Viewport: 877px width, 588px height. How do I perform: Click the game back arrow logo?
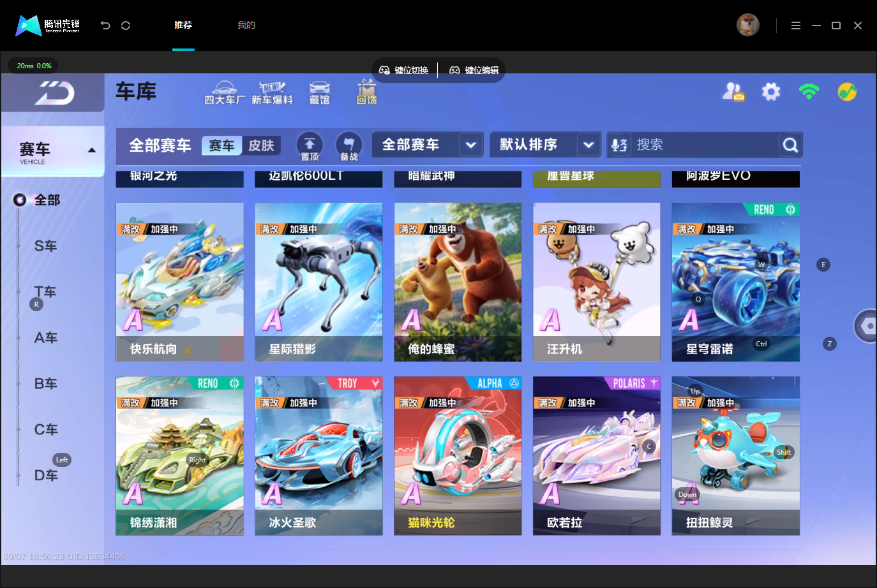click(x=54, y=93)
